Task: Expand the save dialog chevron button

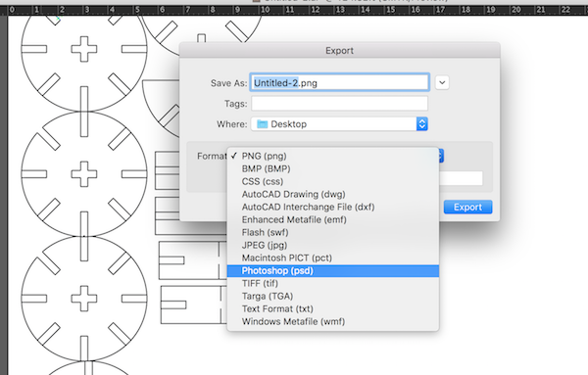Action: [442, 83]
